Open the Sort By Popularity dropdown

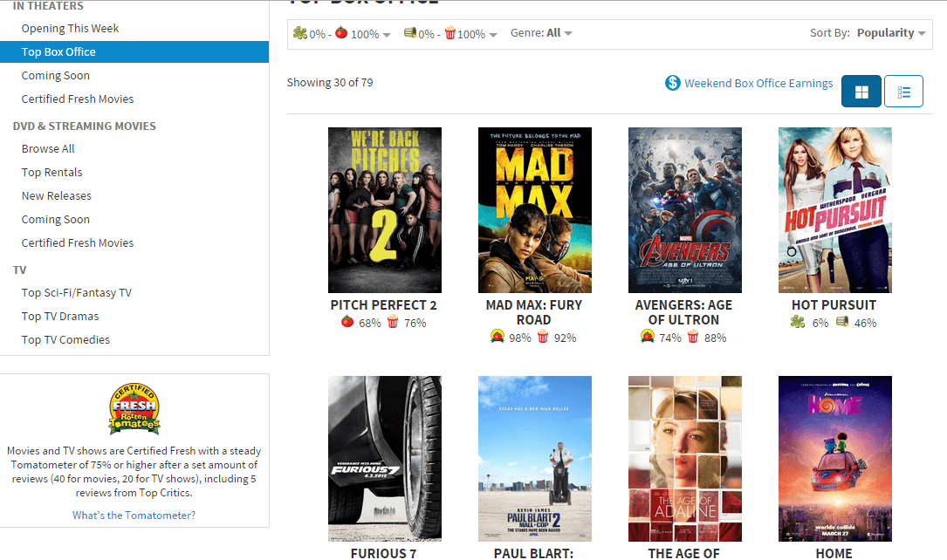pyautogui.click(x=891, y=33)
